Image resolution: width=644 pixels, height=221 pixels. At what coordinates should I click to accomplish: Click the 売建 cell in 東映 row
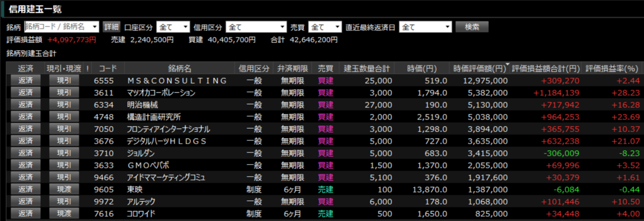click(325, 189)
